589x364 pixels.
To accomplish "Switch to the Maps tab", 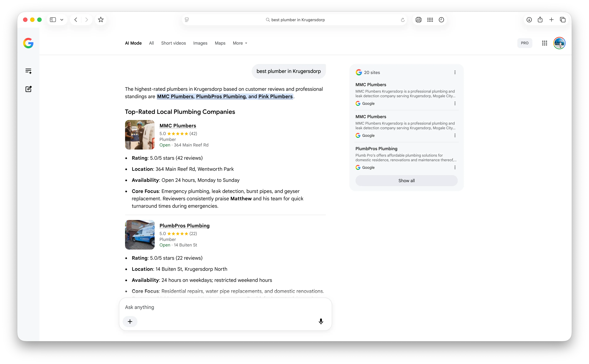I will 220,43.
